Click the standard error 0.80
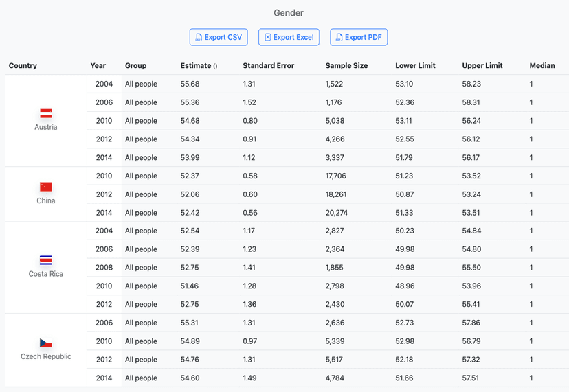569x392 pixels. pyautogui.click(x=250, y=121)
